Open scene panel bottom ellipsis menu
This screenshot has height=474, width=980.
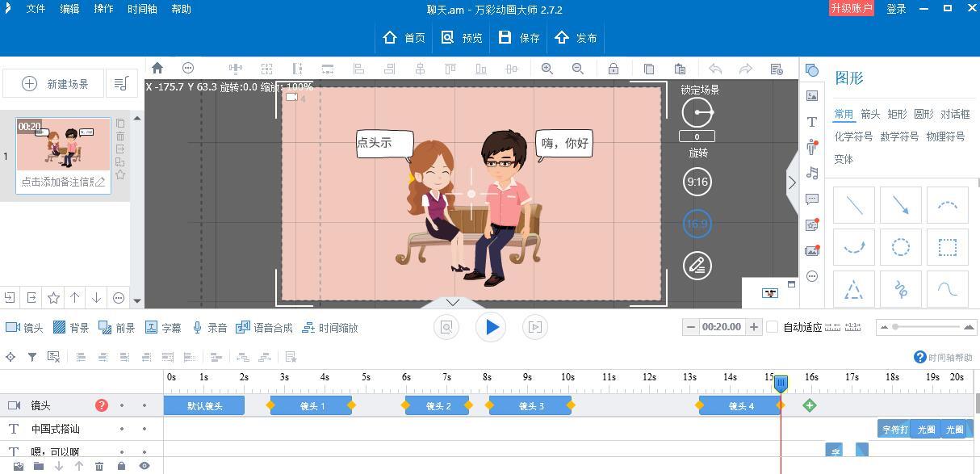(119, 298)
